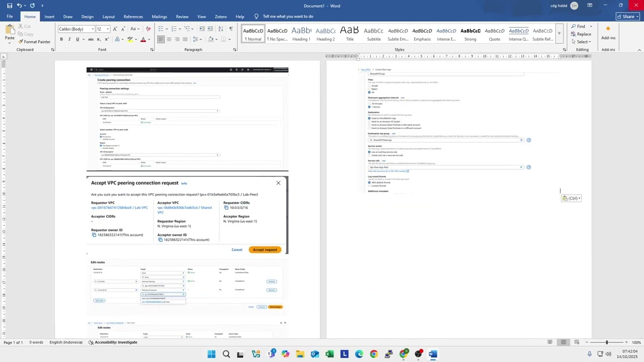Image resolution: width=644 pixels, height=362 pixels.
Task: Apply text highlight color
Action: [x=130, y=39]
